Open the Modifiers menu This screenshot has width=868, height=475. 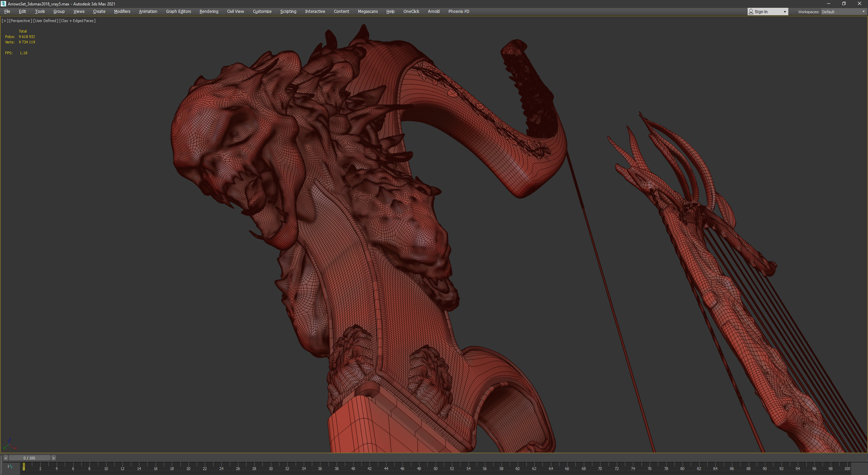coord(122,12)
